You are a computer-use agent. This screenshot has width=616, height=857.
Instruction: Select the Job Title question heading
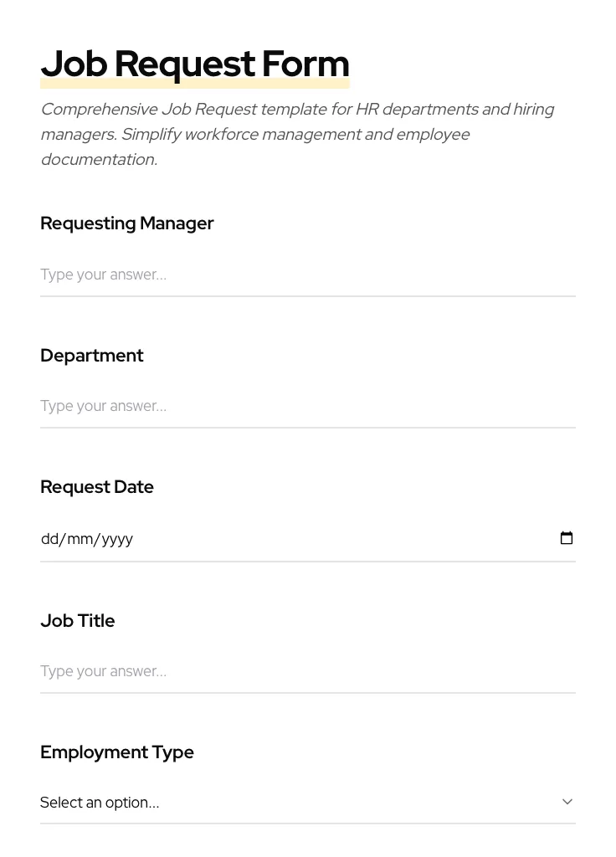pyautogui.click(x=77, y=621)
